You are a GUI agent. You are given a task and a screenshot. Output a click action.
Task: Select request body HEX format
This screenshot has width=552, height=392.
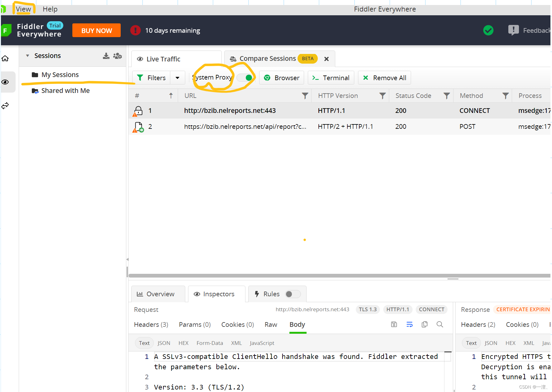pyautogui.click(x=183, y=343)
